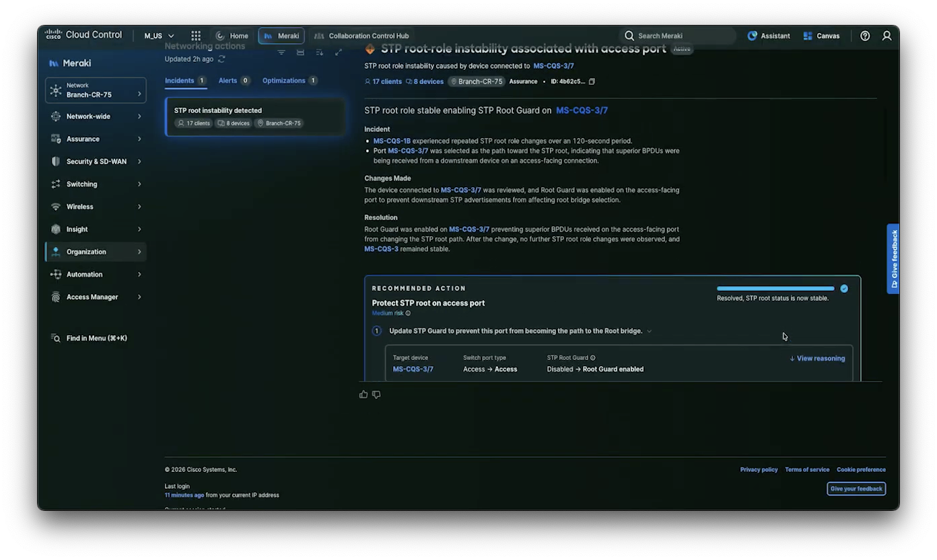Click the Search Meraki field
Viewport: 937px width, 560px height.
[x=677, y=36]
